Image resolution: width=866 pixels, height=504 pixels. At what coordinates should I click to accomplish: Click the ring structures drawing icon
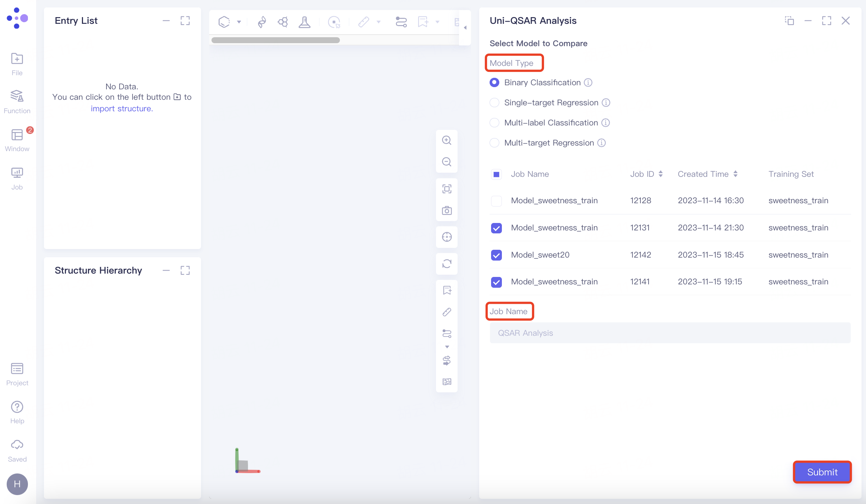(x=283, y=22)
